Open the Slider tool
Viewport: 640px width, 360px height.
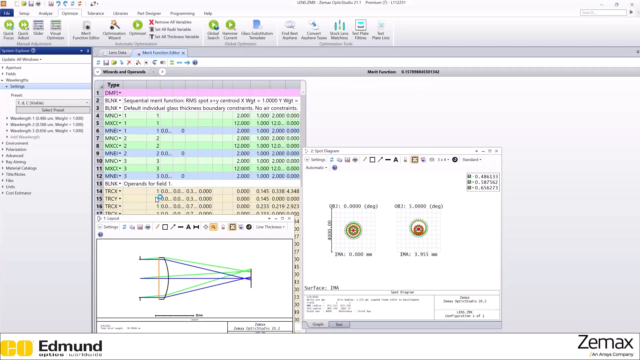click(x=38, y=30)
